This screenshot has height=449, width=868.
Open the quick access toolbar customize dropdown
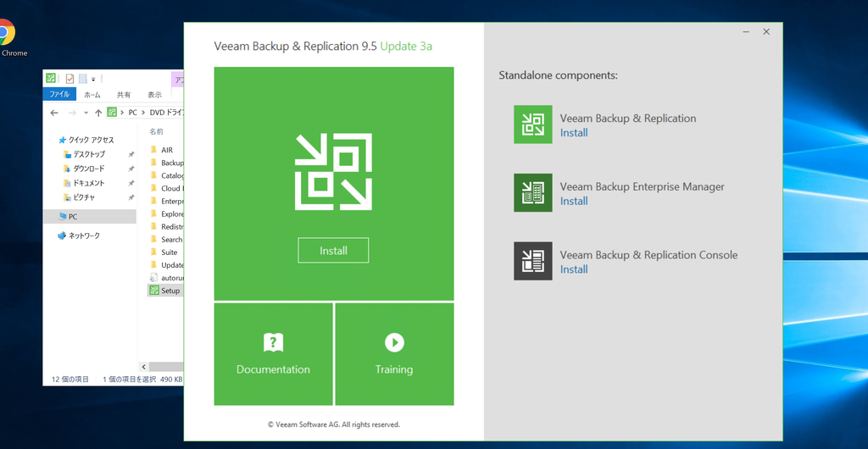93,79
